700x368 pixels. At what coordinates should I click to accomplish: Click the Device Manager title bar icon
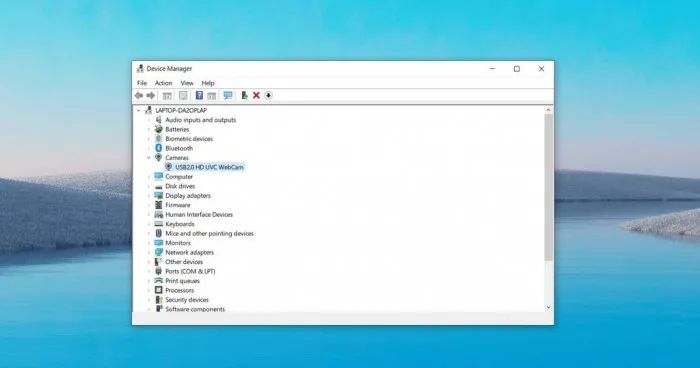[140, 69]
